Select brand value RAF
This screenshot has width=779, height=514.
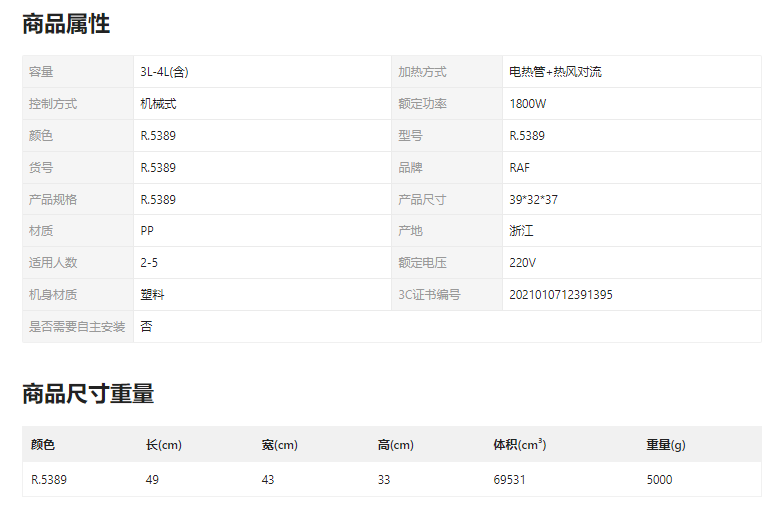tap(520, 167)
